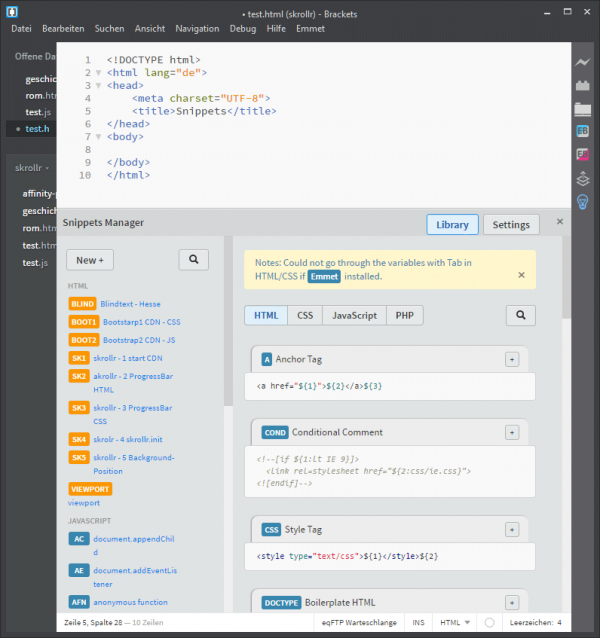Viewport: 600px width, 638px height.
Task: Open the viewport snippet link
Action: pos(84,503)
